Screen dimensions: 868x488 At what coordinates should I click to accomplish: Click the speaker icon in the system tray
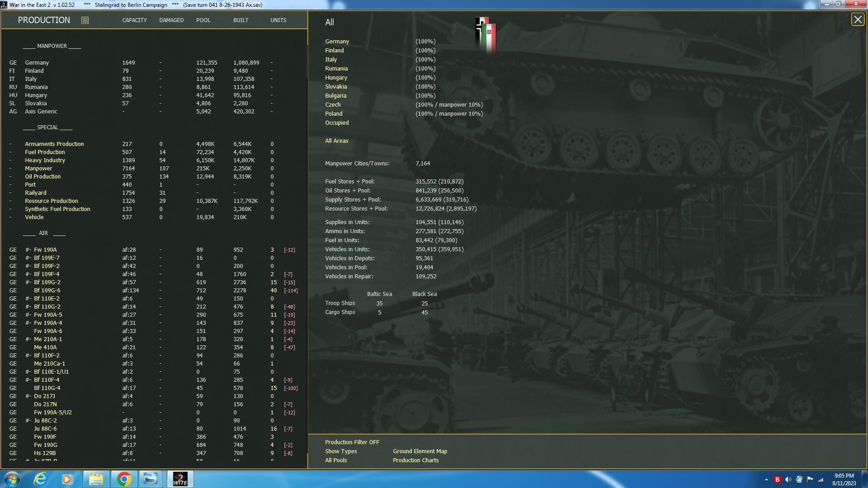pos(788,479)
